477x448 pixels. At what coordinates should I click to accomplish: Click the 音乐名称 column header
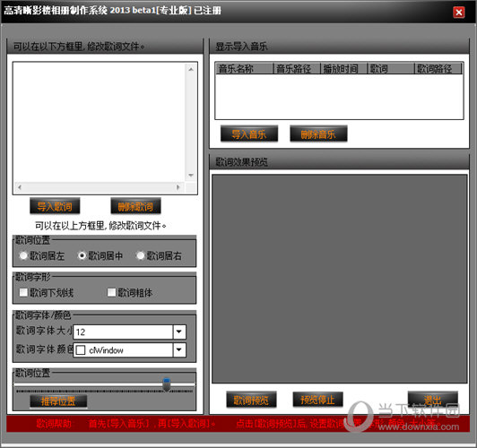point(244,68)
